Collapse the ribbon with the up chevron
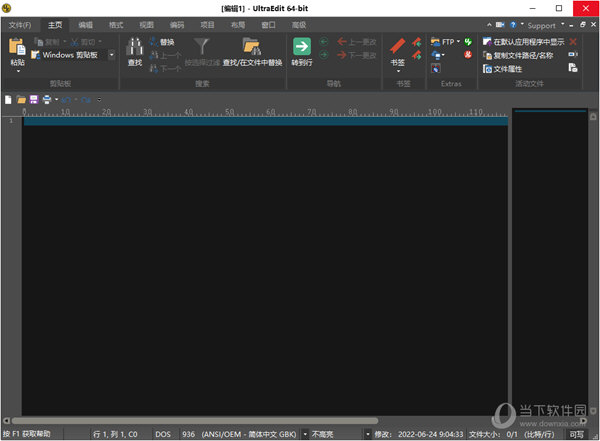Screen dimensions: 600x441 click(x=489, y=25)
